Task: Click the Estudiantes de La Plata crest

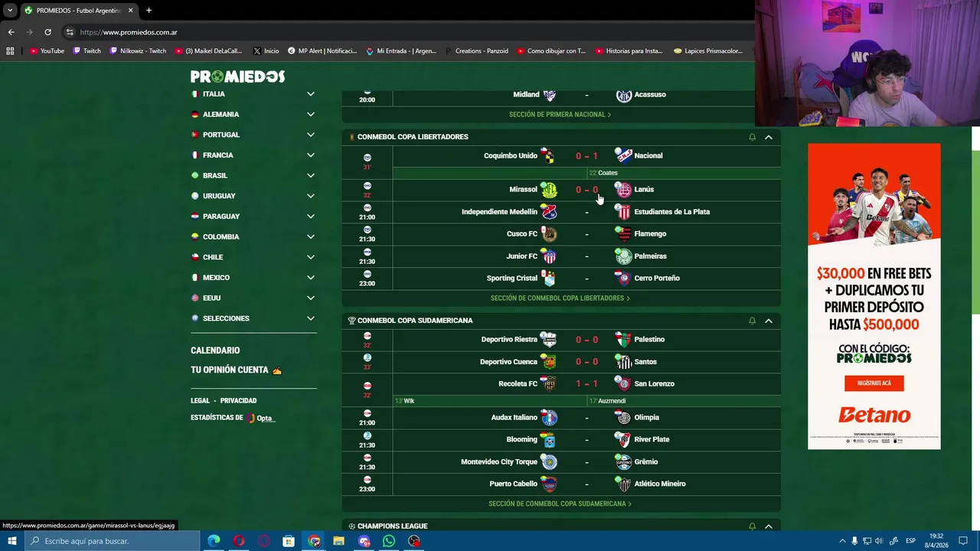Action: pos(624,212)
